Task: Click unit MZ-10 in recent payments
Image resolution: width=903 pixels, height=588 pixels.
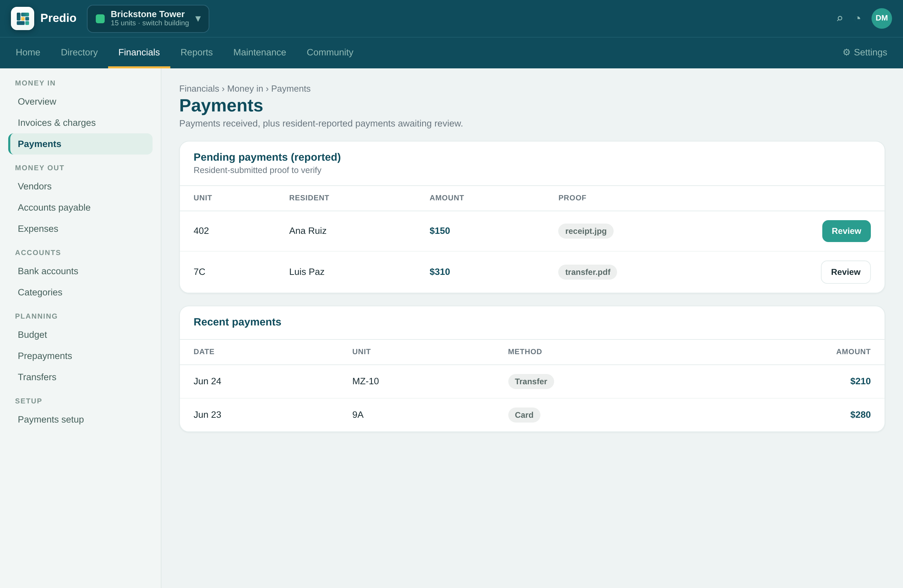Action: 365,382
